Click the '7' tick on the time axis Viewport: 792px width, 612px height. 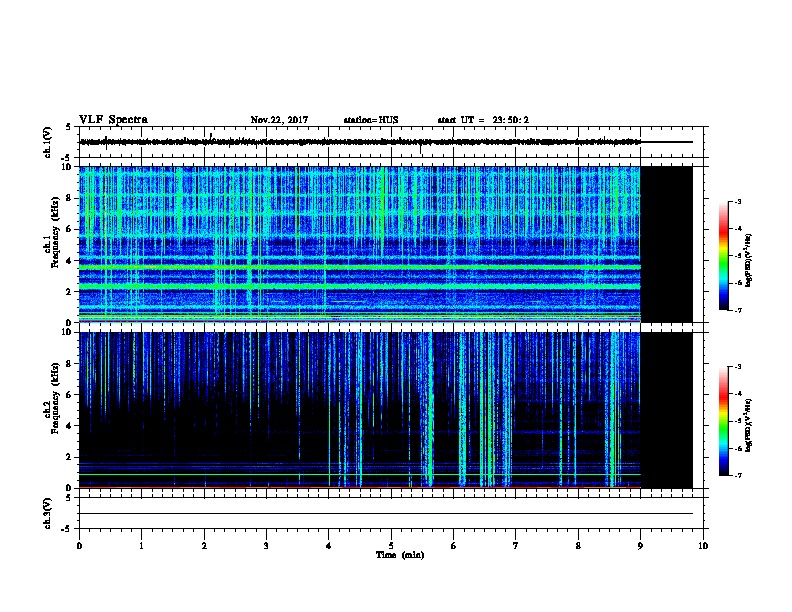[516, 545]
